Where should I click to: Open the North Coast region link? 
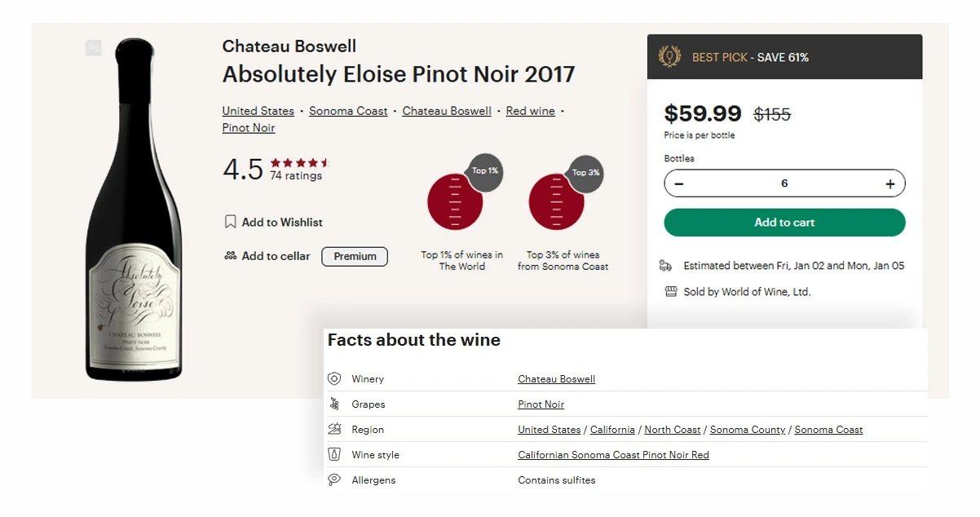[673, 430]
